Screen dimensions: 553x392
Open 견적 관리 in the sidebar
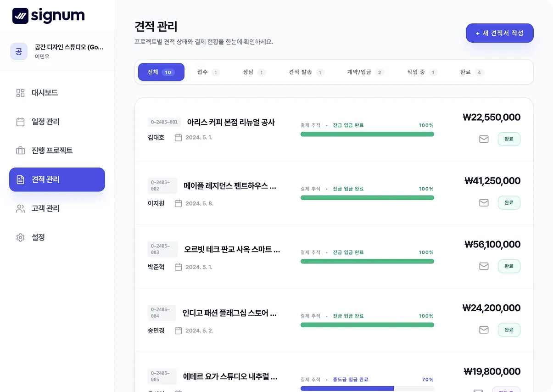coord(57,179)
